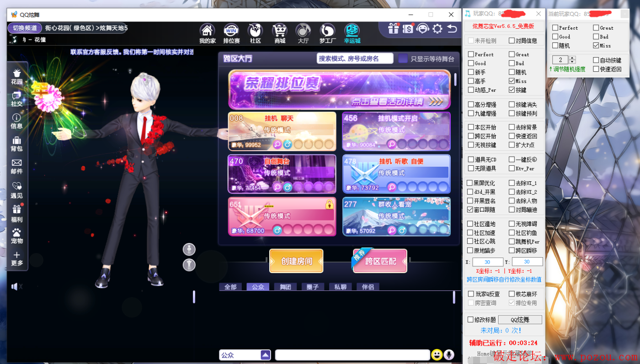Open 社区 community icon

[255, 33]
